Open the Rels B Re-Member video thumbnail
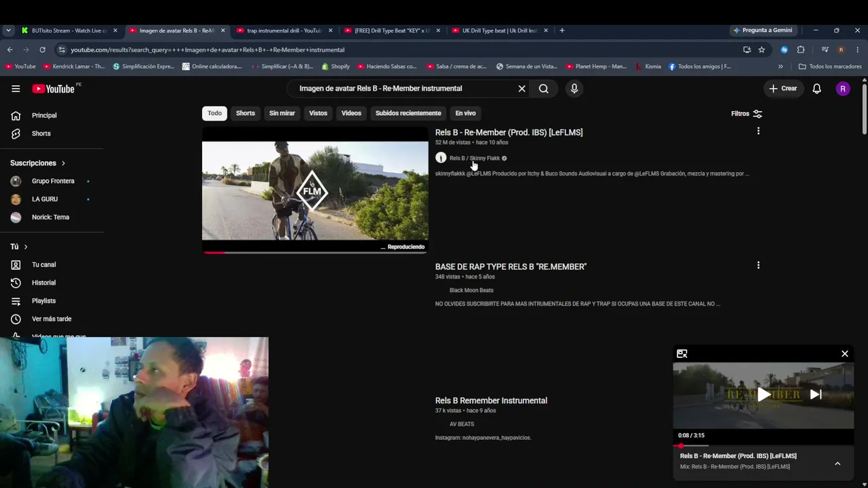 point(315,190)
